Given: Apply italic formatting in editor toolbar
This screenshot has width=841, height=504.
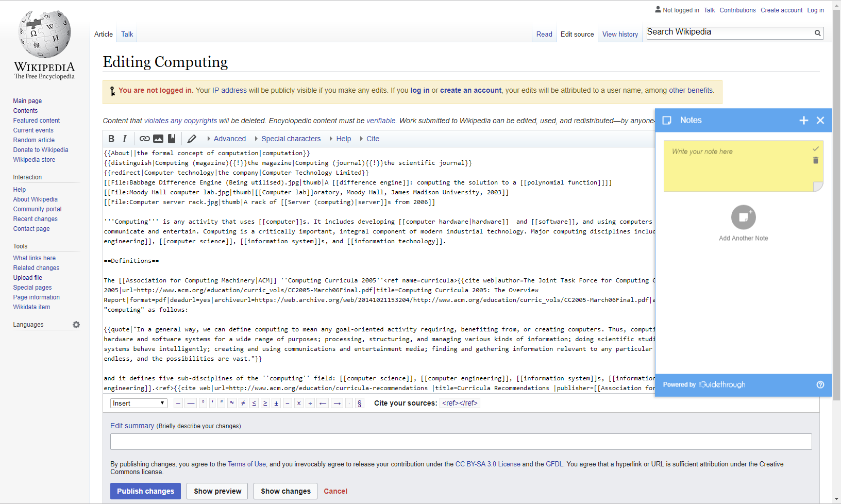Looking at the screenshot, I should pos(125,139).
